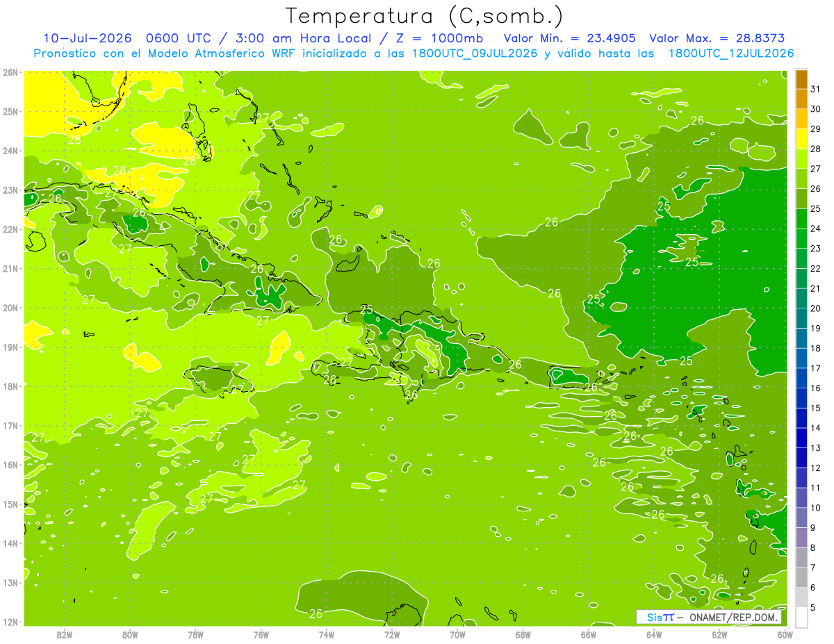This screenshot has width=834, height=644.
Task: Click the longitude label 78W
Action: pyautogui.click(x=195, y=634)
